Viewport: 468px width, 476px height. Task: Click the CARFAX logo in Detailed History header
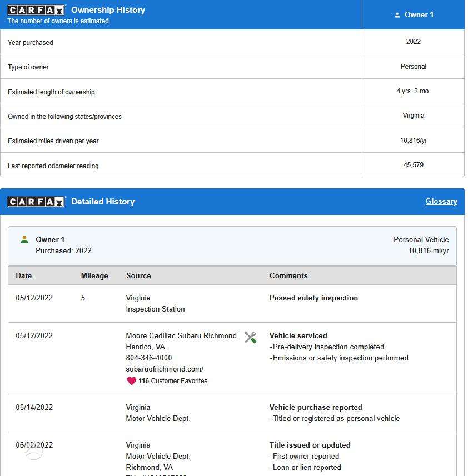coord(37,202)
